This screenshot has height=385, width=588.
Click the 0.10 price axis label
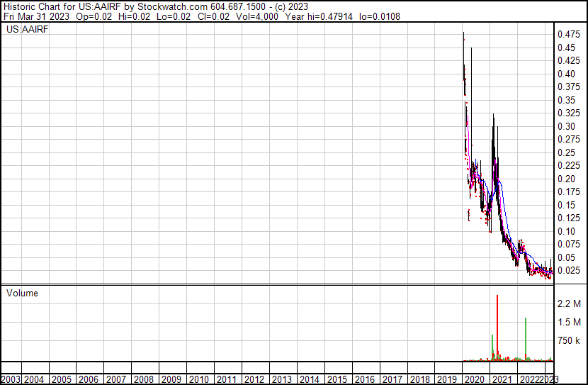click(x=565, y=231)
